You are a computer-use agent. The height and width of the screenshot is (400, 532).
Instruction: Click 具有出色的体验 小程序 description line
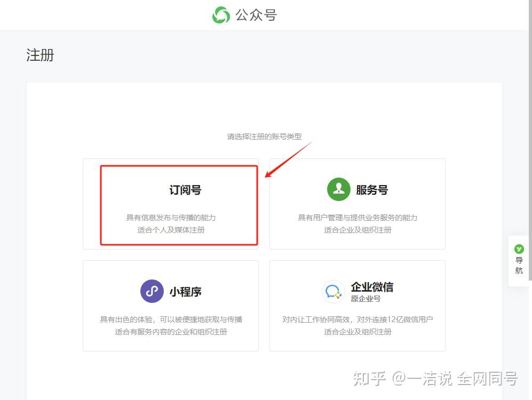pyautogui.click(x=171, y=319)
